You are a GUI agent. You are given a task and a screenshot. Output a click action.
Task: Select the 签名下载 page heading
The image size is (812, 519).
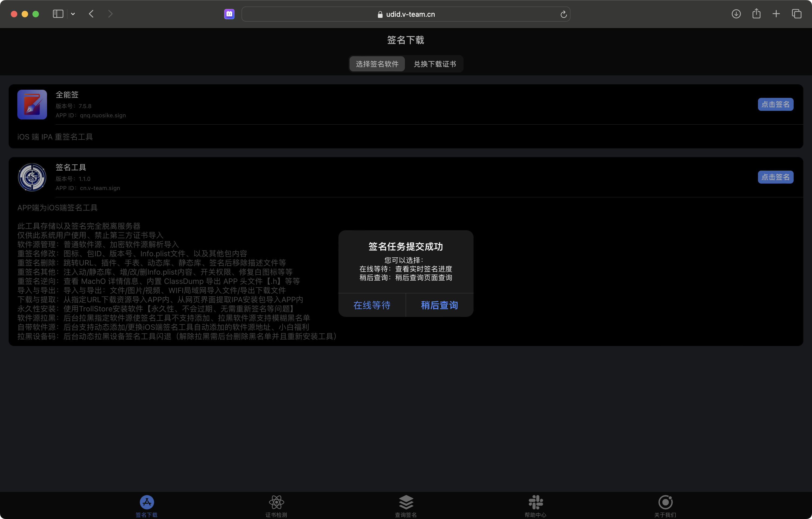click(x=406, y=40)
